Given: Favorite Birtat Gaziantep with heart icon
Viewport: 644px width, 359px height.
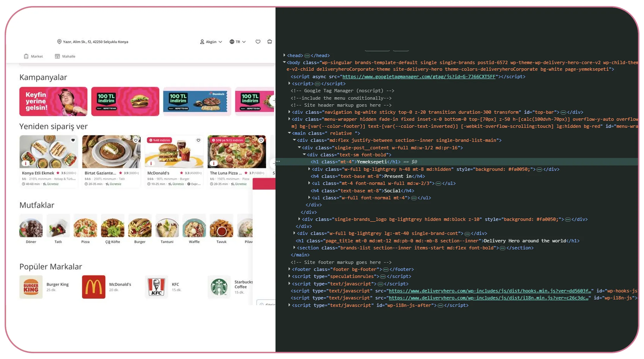Looking at the screenshot, I should tap(136, 140).
